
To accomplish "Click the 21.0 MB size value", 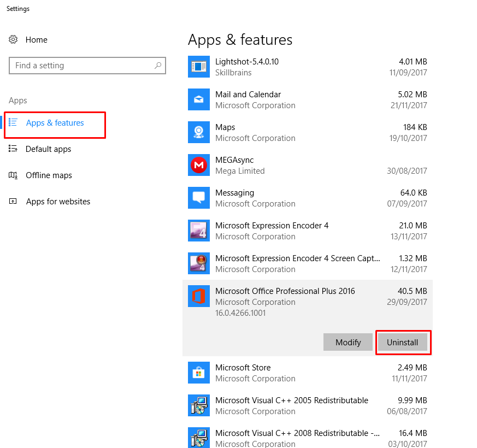I will tap(413, 226).
